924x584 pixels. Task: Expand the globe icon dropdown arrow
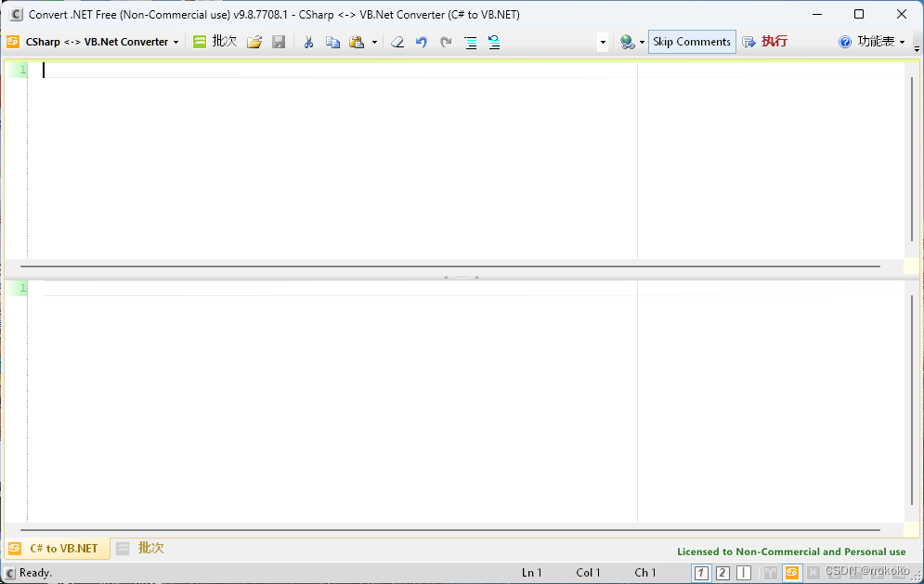tap(642, 43)
